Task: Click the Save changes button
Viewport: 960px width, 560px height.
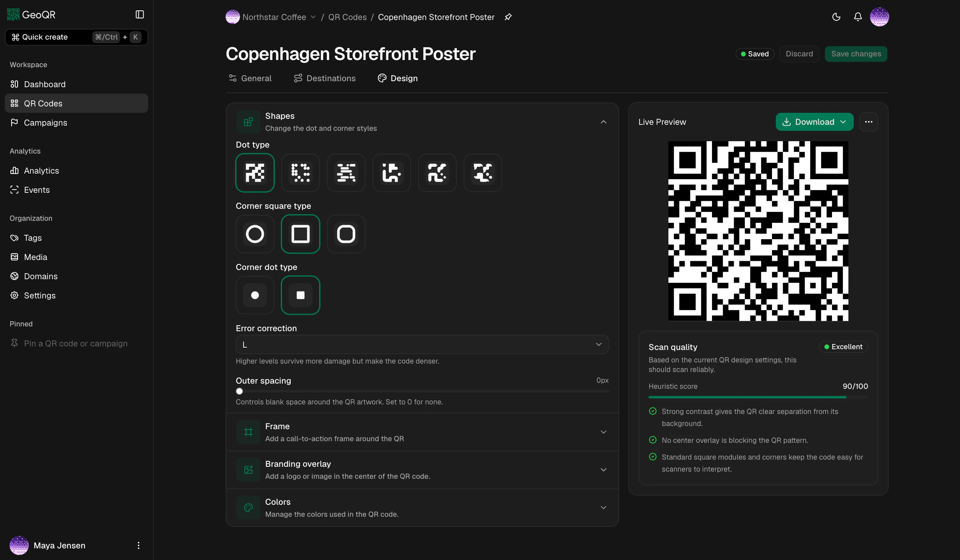Action: tap(856, 54)
